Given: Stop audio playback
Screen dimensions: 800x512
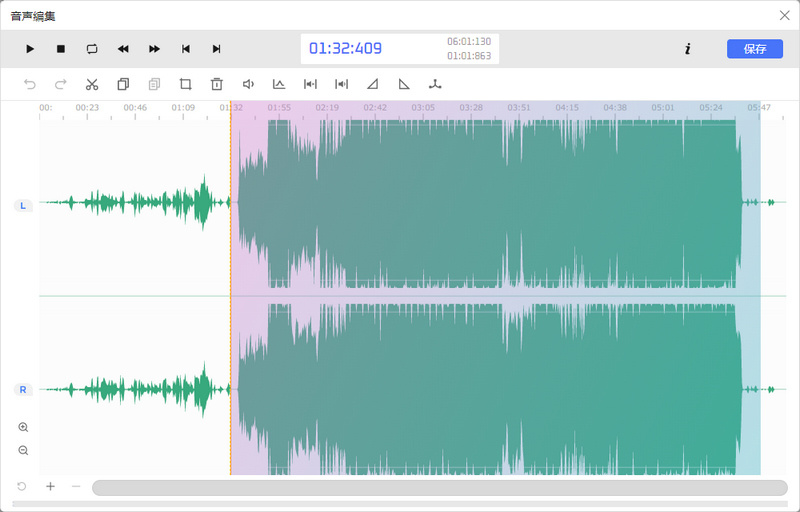Looking at the screenshot, I should (x=61, y=49).
